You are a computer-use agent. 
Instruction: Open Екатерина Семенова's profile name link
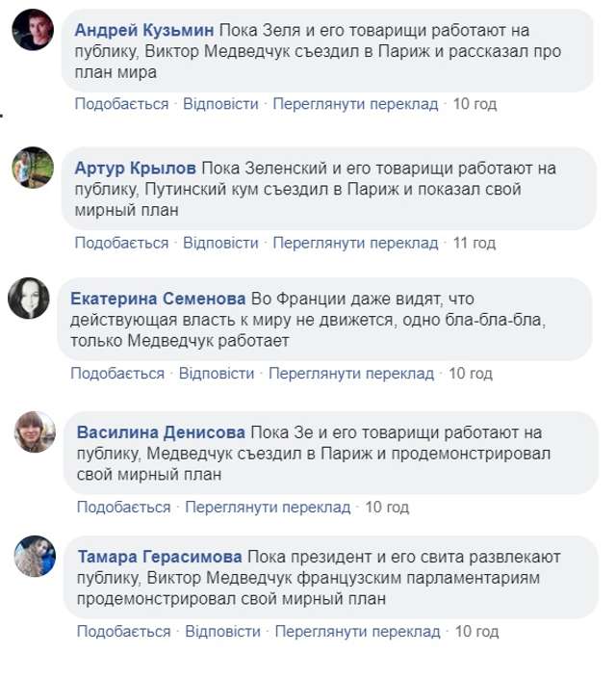coord(159,298)
